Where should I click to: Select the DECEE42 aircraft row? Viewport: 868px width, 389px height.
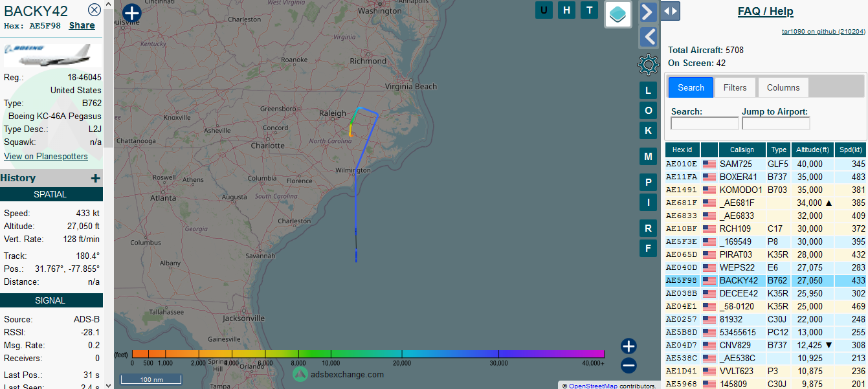[x=766, y=294]
